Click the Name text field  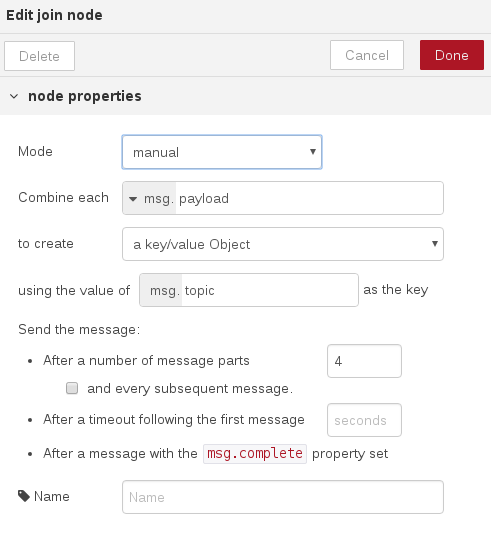[x=283, y=497]
